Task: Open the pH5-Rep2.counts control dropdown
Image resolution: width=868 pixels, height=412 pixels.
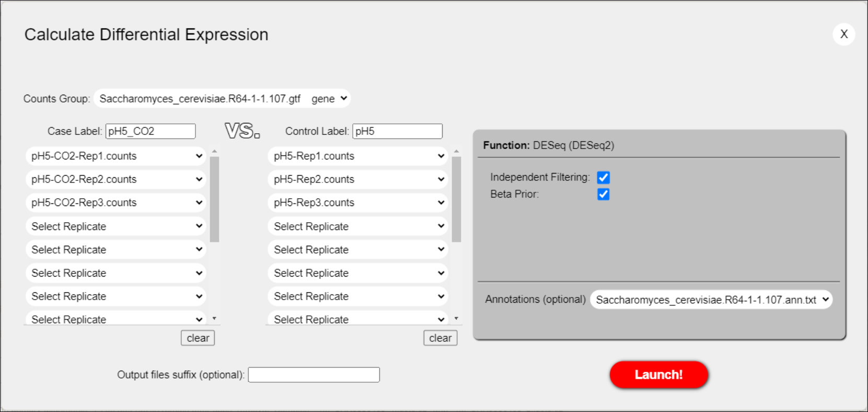Action: point(358,179)
